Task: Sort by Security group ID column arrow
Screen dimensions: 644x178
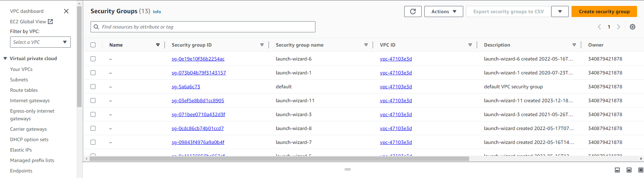Action: click(x=262, y=45)
